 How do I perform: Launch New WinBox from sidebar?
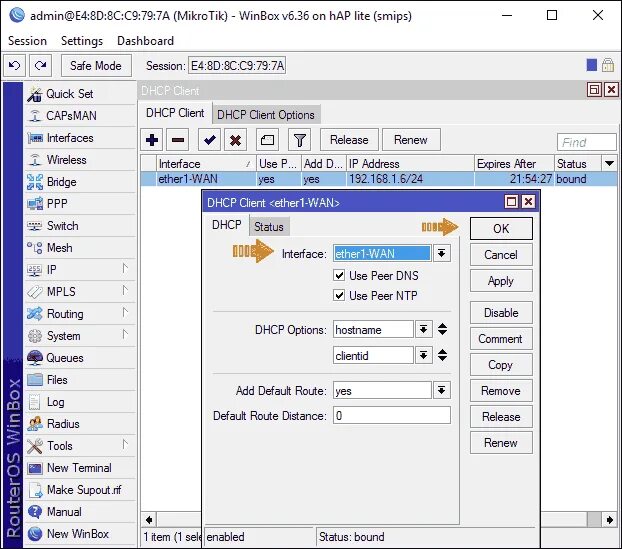tap(78, 534)
